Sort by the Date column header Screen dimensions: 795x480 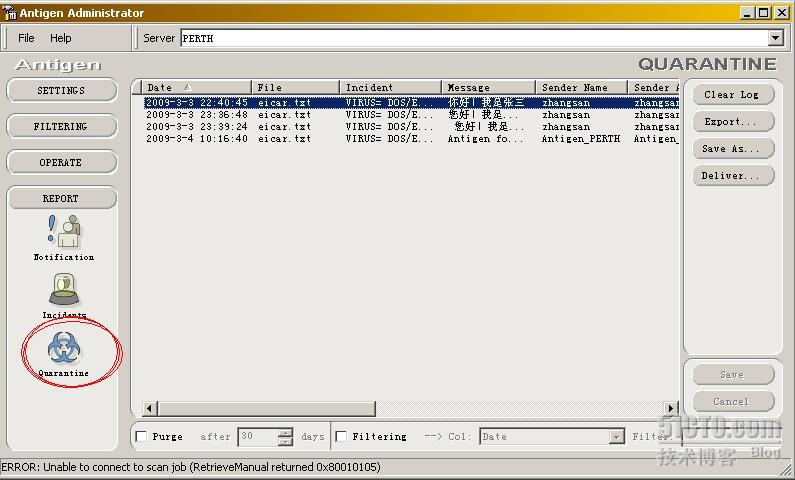click(196, 87)
